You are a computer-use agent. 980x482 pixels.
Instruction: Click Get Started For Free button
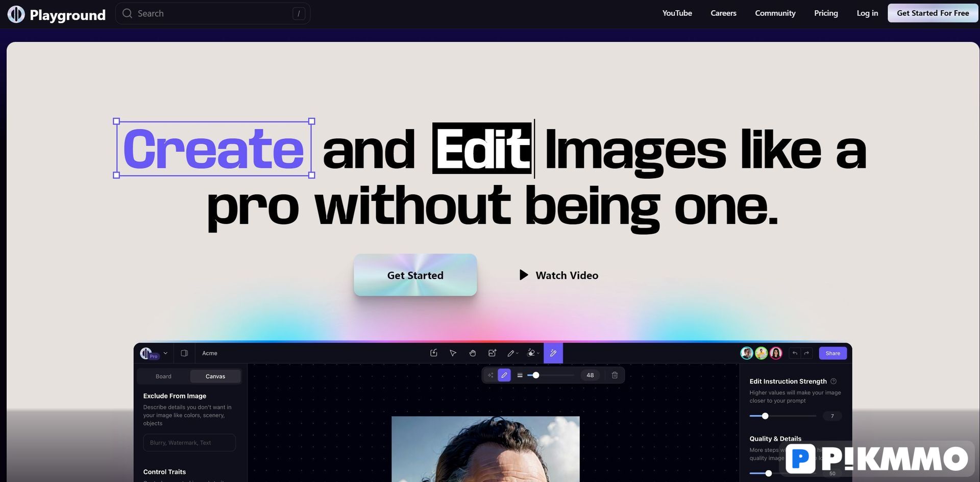[933, 13]
